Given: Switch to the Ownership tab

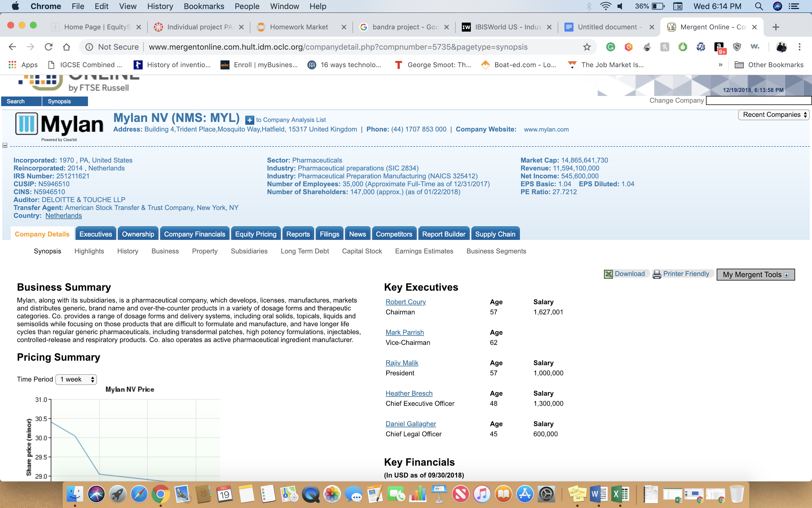Looking at the screenshot, I should point(138,234).
